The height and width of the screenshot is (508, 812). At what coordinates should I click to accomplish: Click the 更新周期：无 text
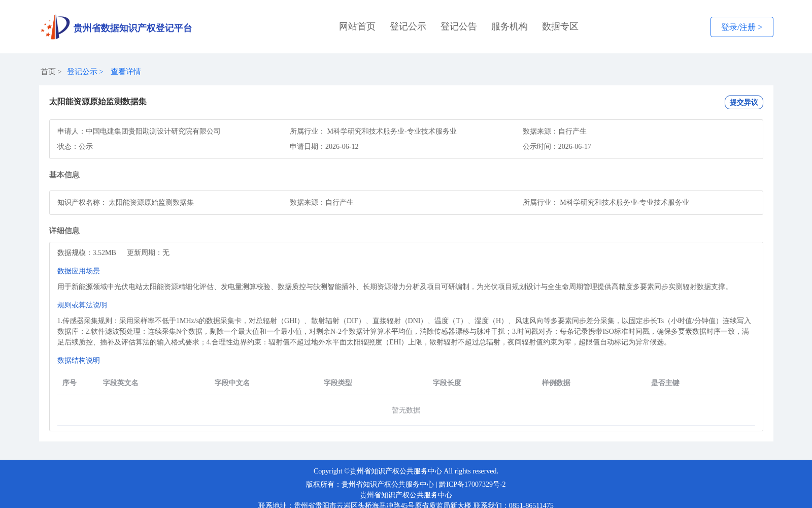coord(148,252)
